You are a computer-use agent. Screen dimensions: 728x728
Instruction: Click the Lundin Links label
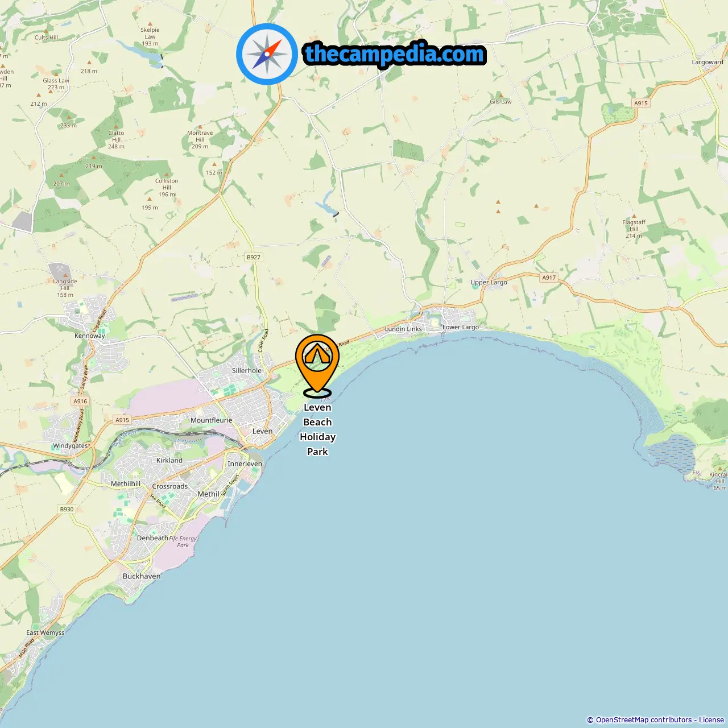(x=403, y=329)
